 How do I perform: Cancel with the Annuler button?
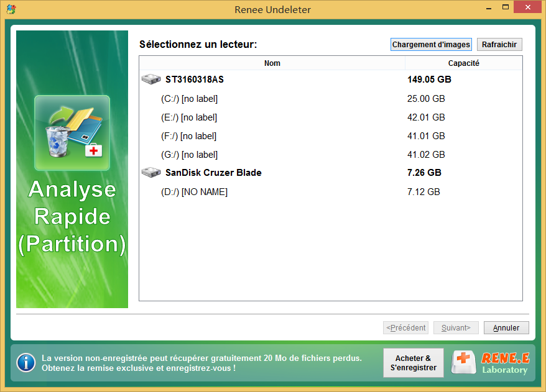click(506, 327)
